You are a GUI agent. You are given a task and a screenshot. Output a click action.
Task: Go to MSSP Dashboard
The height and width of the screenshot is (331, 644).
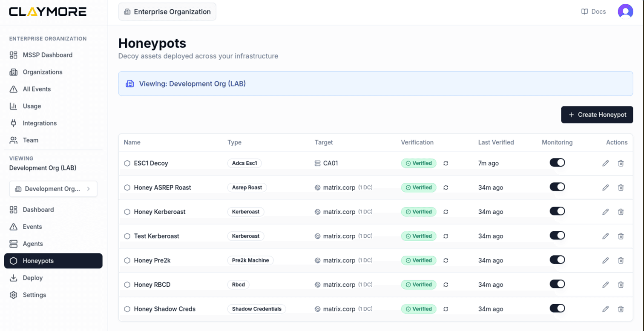(x=53, y=55)
